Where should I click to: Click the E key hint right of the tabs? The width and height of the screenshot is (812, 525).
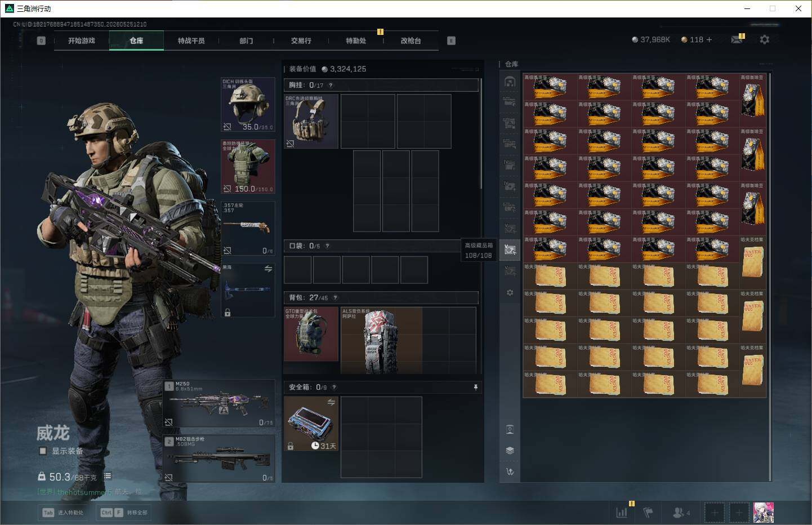tap(451, 41)
